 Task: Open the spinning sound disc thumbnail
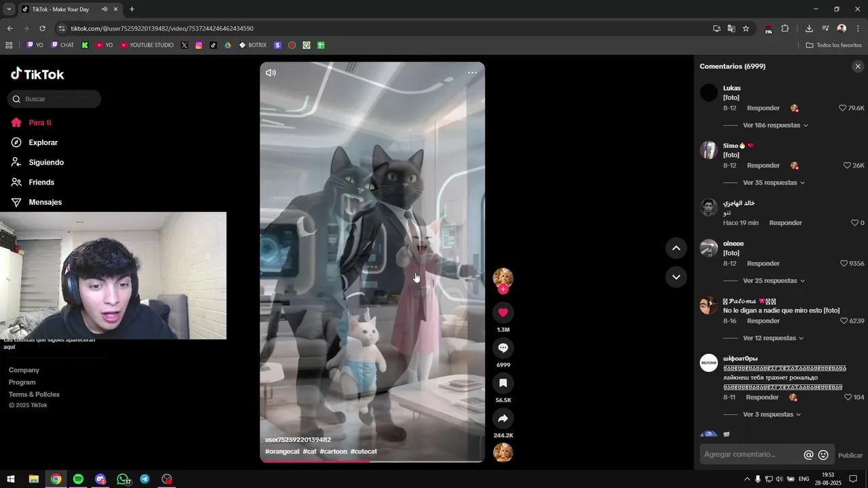click(503, 452)
